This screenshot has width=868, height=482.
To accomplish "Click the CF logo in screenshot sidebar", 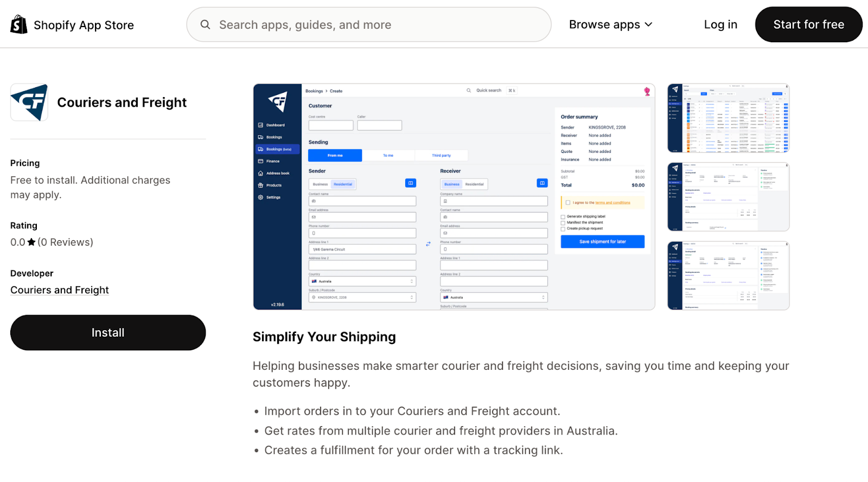I will [278, 101].
